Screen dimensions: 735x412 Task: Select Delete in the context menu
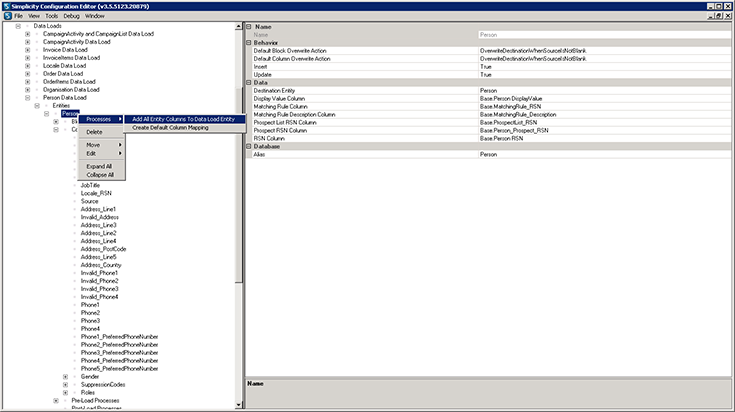[101, 132]
